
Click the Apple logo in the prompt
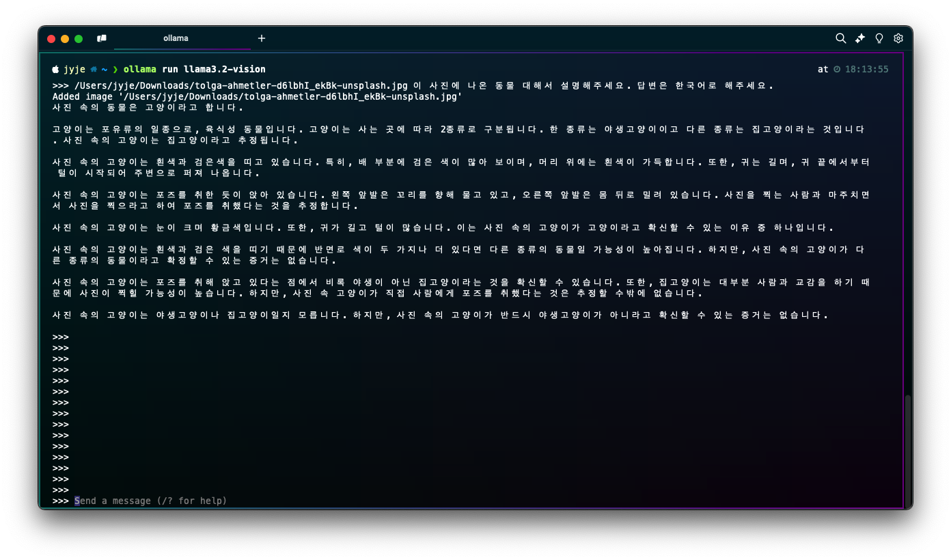point(55,69)
